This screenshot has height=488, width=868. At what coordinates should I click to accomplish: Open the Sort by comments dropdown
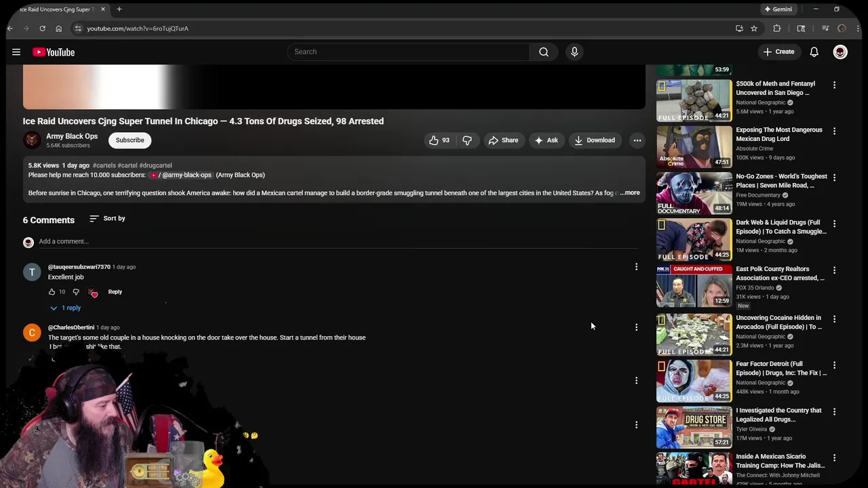[107, 219]
